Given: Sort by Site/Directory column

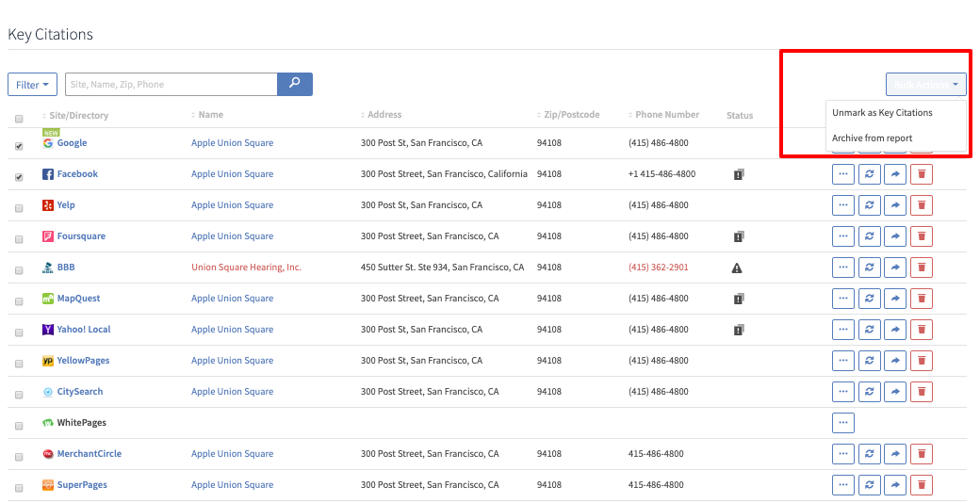Looking at the screenshot, I should 75,116.
